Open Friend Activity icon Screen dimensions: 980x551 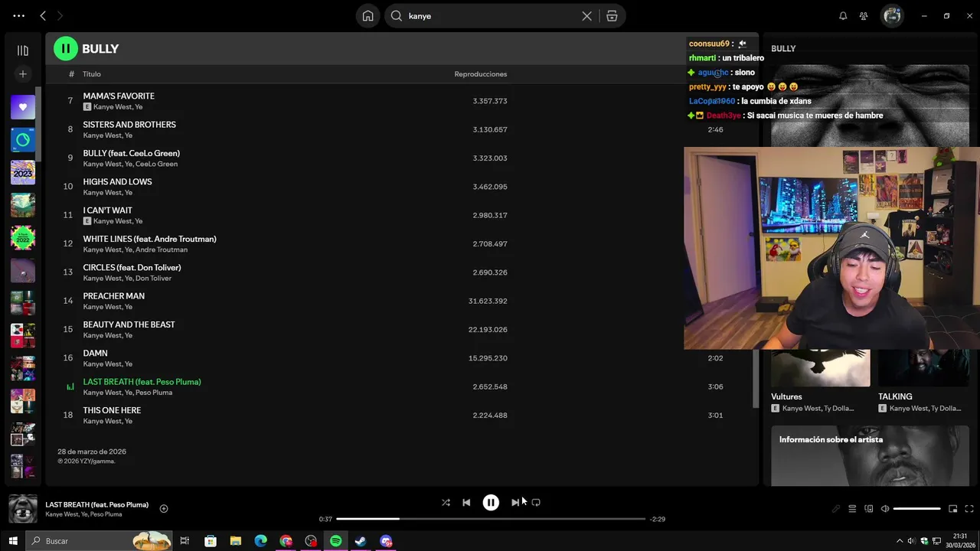point(864,16)
